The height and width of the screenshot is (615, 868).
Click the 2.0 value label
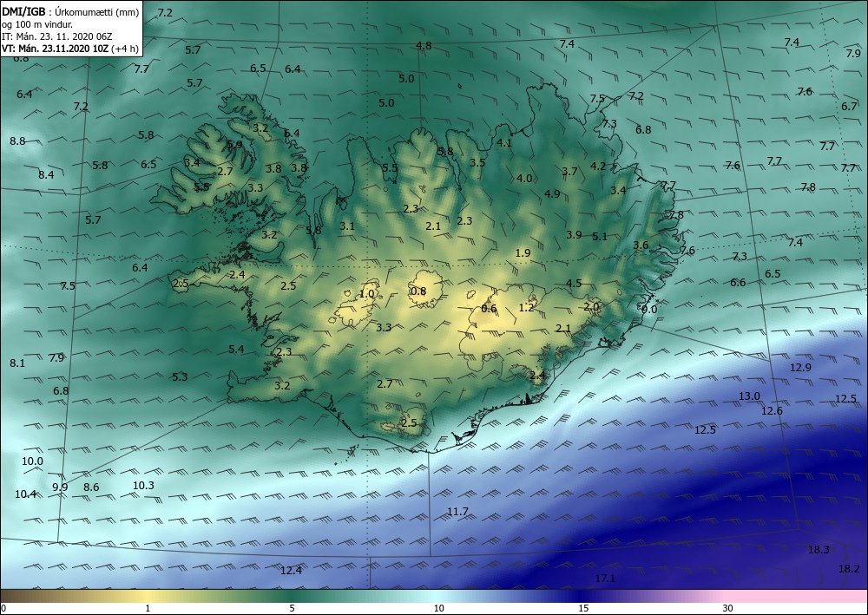point(591,306)
